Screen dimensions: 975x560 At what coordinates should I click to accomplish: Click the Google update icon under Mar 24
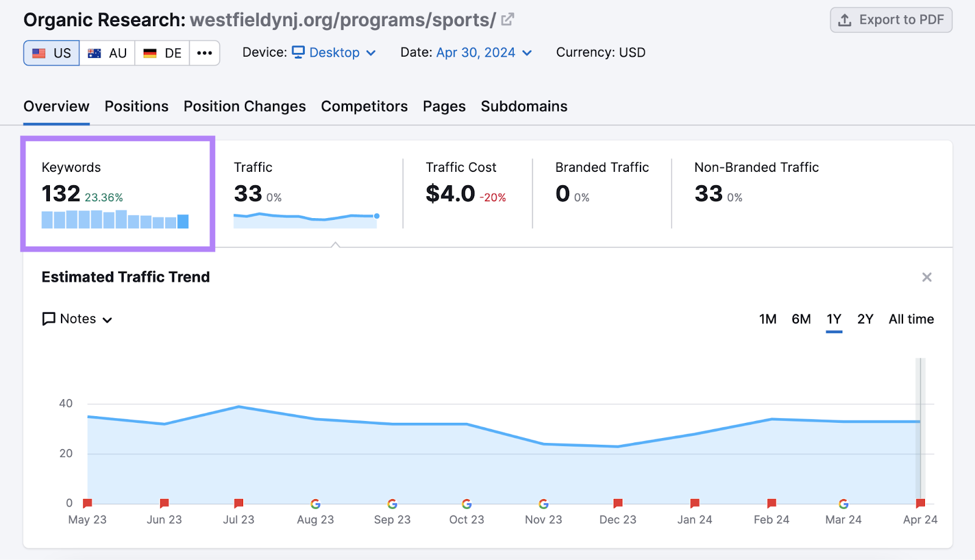(843, 504)
